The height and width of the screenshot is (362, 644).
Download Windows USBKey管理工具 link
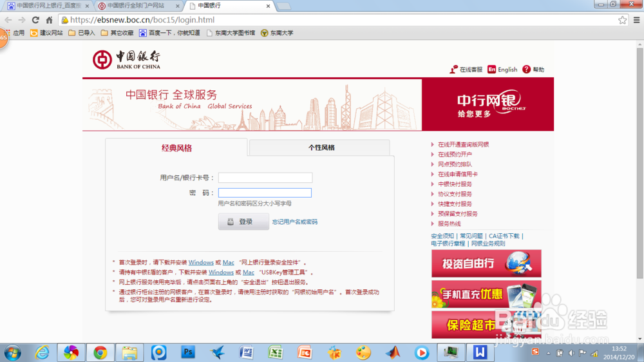point(221,272)
